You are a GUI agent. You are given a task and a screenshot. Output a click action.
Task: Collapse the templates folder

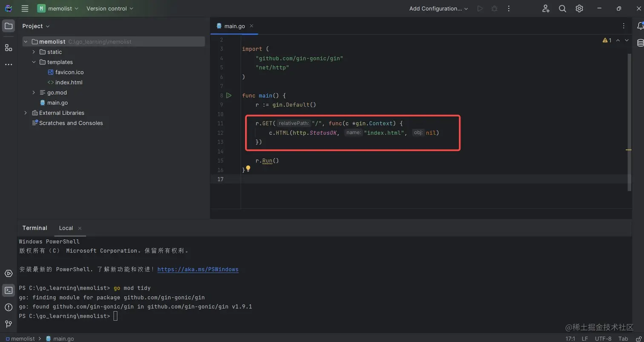click(34, 62)
